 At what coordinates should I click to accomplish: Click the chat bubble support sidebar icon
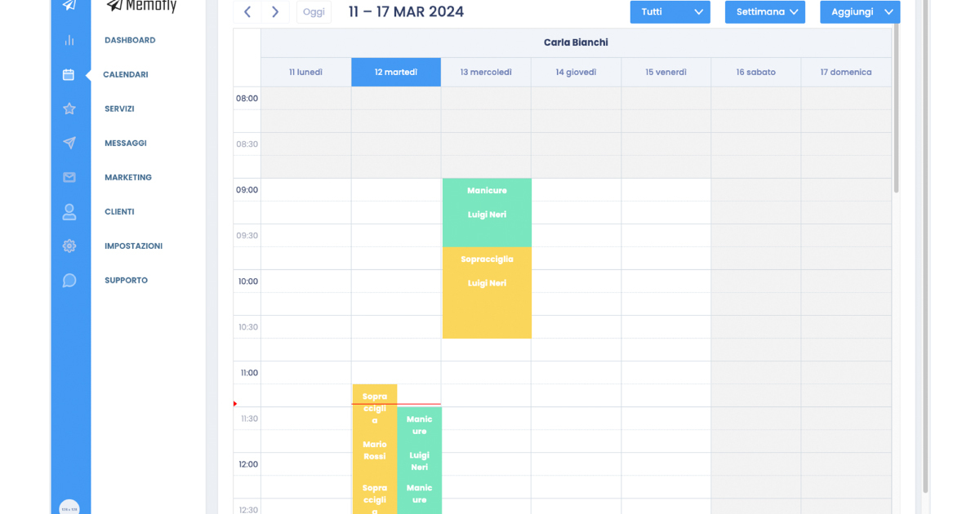(69, 281)
